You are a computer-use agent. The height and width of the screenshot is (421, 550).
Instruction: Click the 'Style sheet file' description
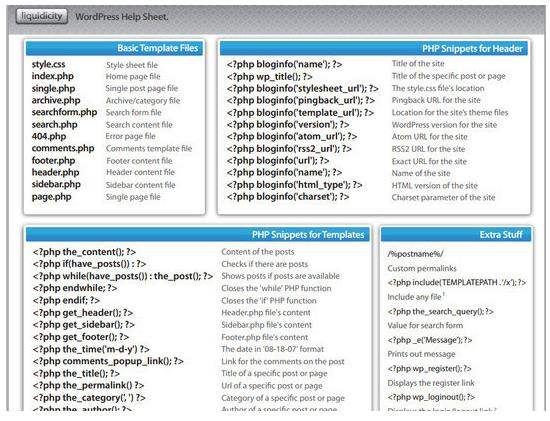tap(132, 65)
